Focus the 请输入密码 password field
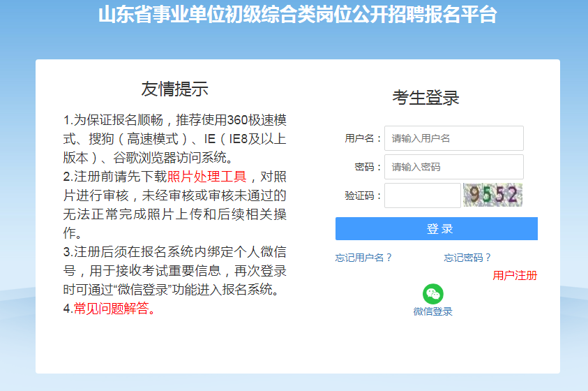Screen dimensions: 588x391 [453, 167]
